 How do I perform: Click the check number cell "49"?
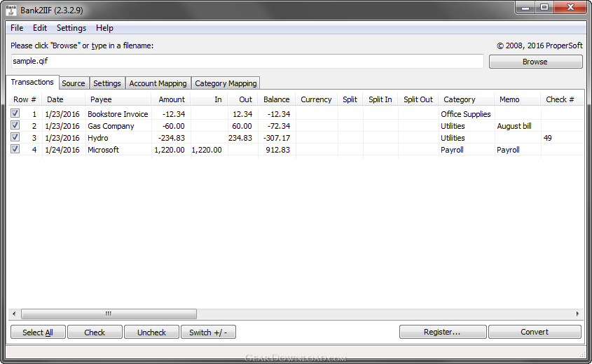(547, 138)
